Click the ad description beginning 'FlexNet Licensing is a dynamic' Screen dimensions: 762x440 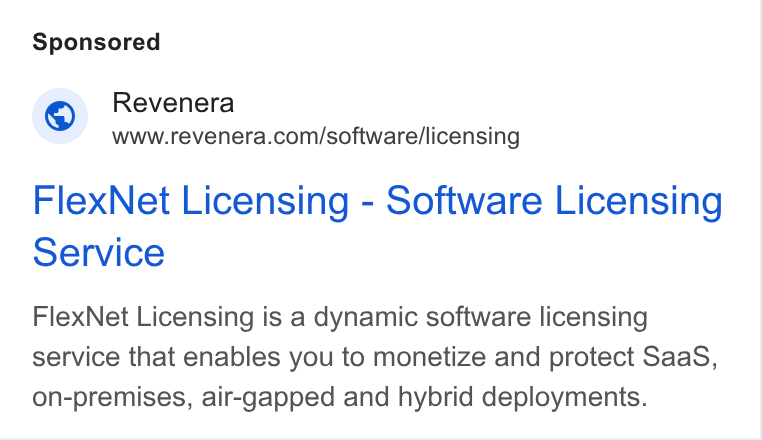(375, 357)
